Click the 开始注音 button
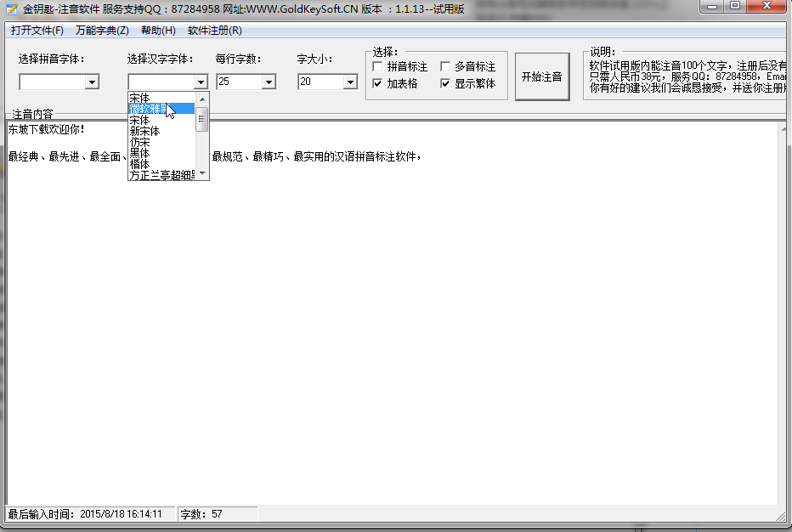 point(542,75)
